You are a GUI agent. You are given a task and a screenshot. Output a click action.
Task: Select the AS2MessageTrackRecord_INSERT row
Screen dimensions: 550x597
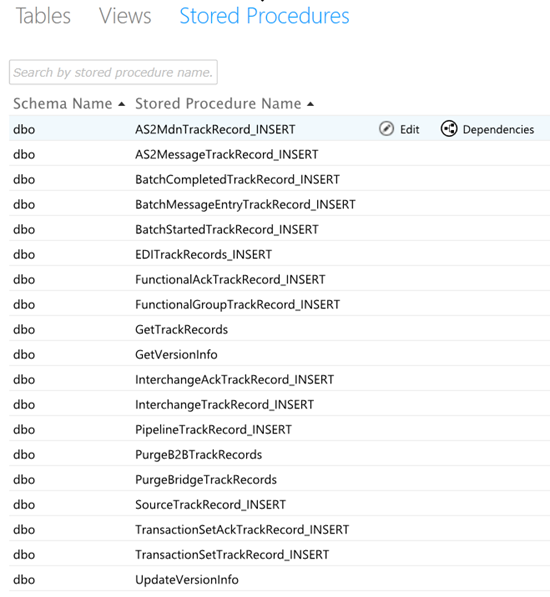tap(279, 154)
